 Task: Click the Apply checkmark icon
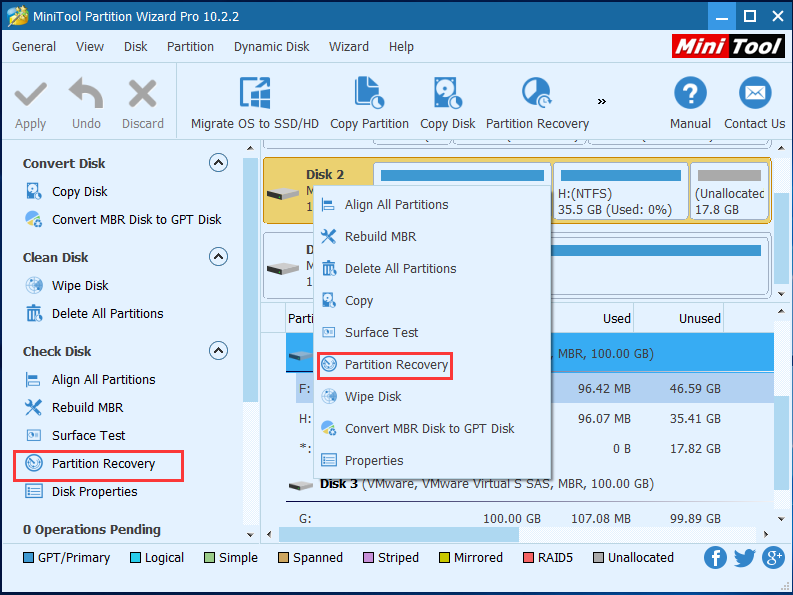[x=30, y=95]
